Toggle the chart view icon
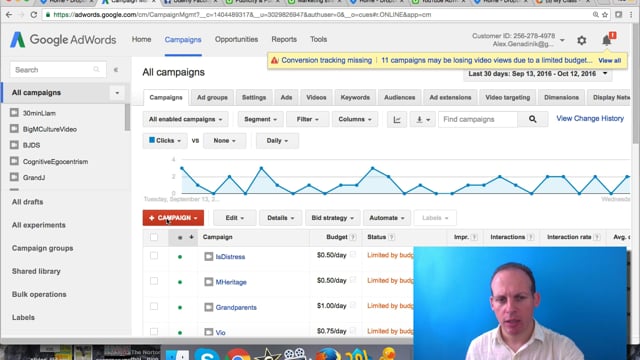Viewport: 640px width, 360px height. (397, 120)
